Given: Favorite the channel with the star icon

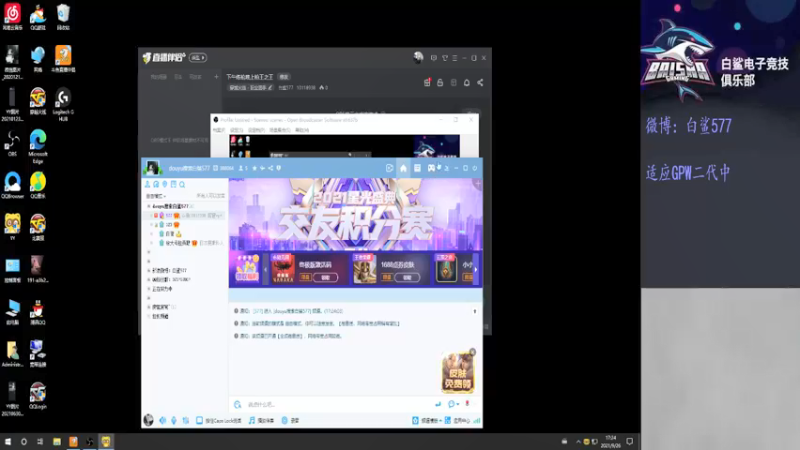Looking at the screenshot, I should tap(254, 168).
